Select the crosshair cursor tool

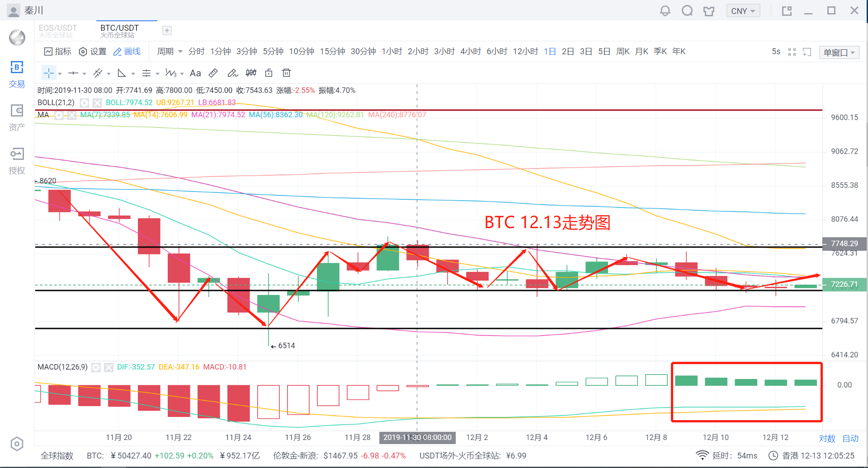coord(48,73)
